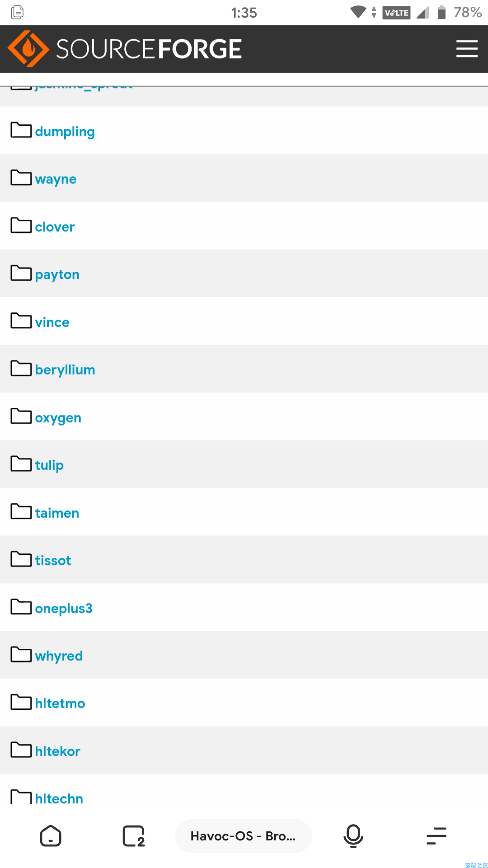
Task: Open the SourceForge hamburger menu
Action: pyautogui.click(x=467, y=49)
